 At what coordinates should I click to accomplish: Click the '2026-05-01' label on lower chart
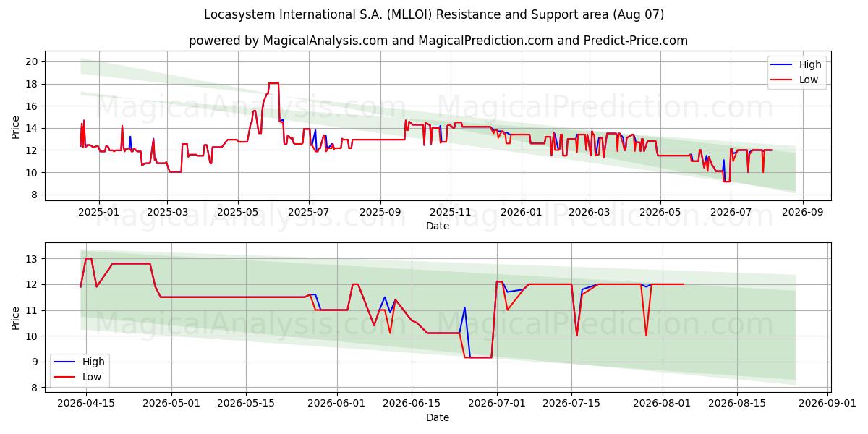point(171,404)
